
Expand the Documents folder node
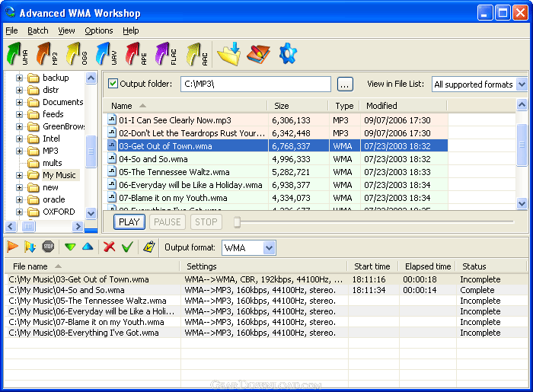tap(19, 102)
